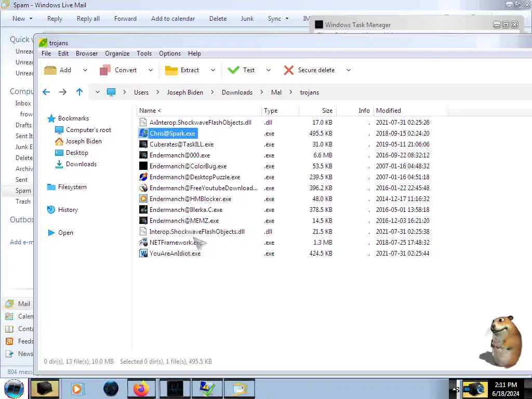The height and width of the screenshot is (399, 532).
Task: Expand the Test dropdown arrow
Action: pos(269,70)
